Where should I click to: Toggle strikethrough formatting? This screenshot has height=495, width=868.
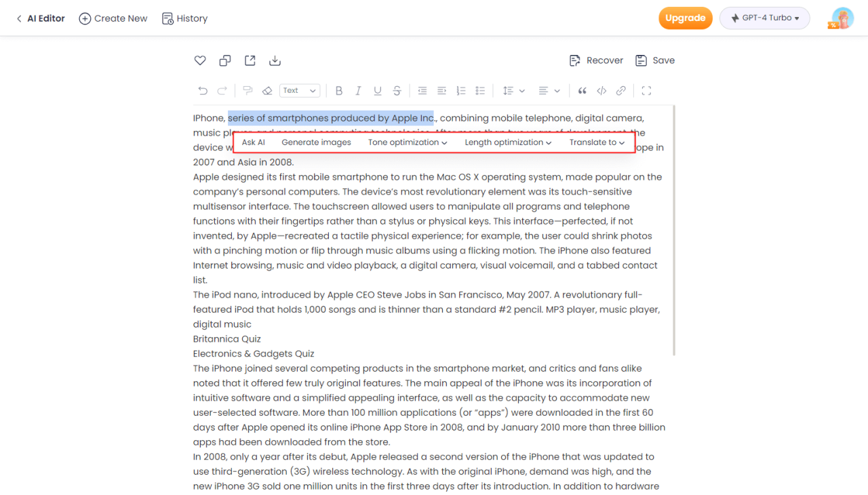397,91
